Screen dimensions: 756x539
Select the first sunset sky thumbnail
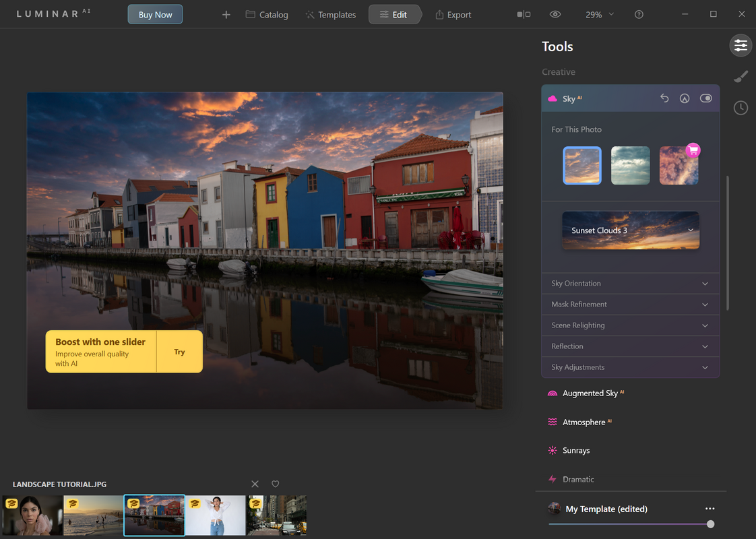(x=582, y=165)
